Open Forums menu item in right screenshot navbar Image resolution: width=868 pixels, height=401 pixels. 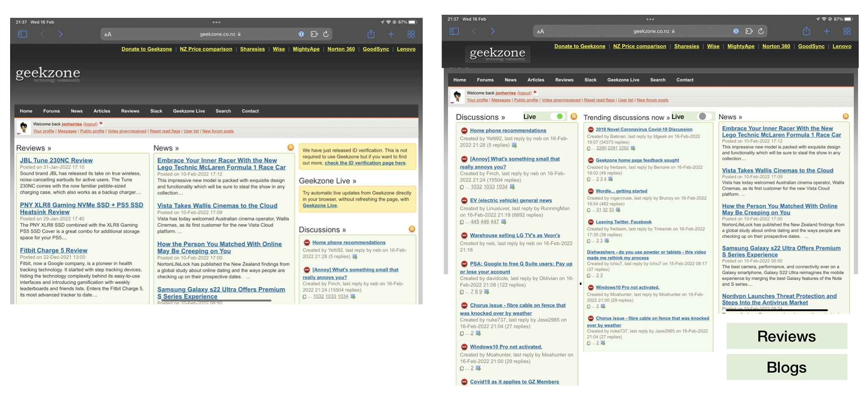pyautogui.click(x=485, y=80)
